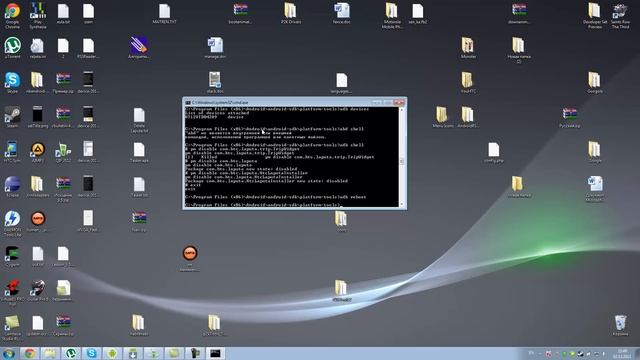Select the P2K Drivers folder
This screenshot has width=640, height=360.
tap(291, 13)
